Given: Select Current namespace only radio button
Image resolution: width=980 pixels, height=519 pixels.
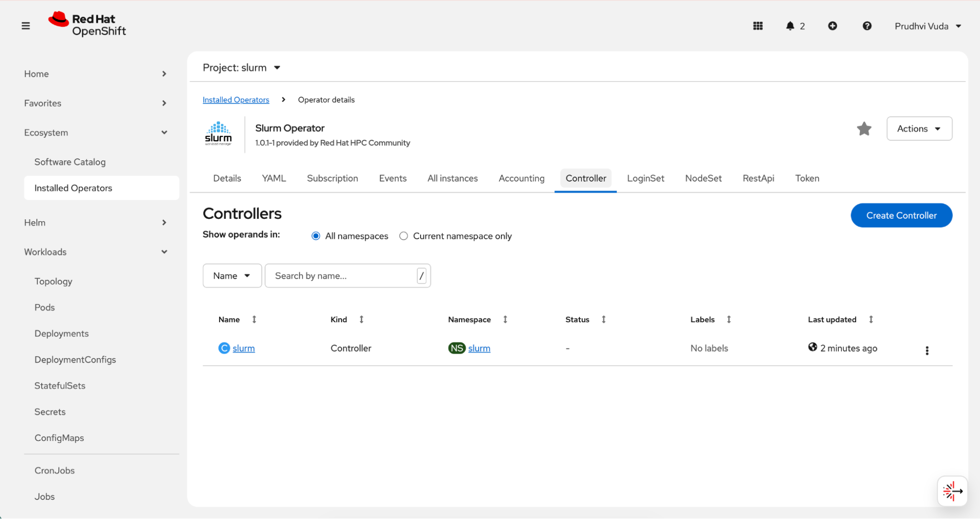Looking at the screenshot, I should [403, 236].
